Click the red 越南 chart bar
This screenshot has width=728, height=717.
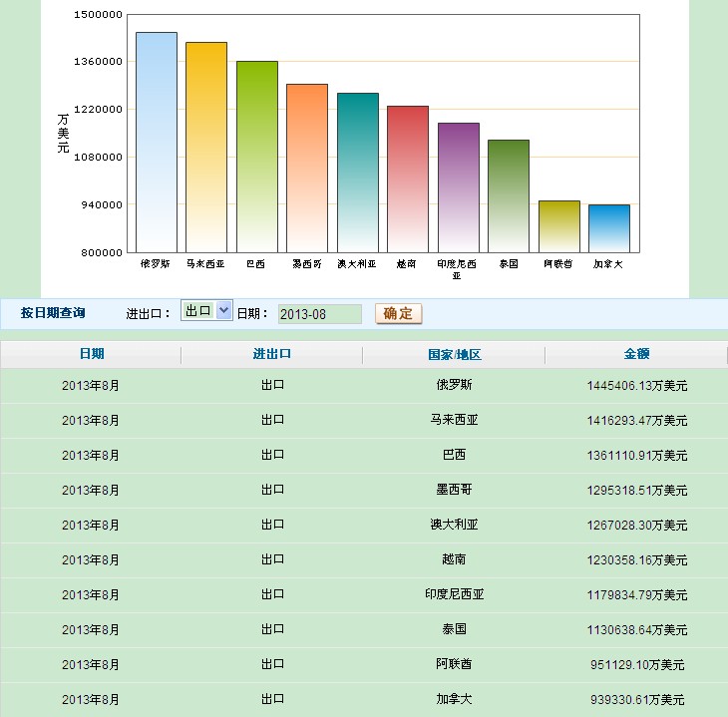tap(407, 179)
